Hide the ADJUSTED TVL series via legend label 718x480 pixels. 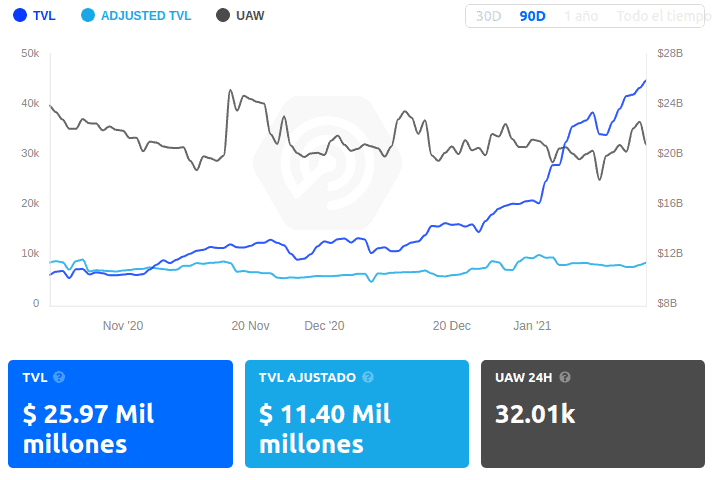click(x=148, y=16)
